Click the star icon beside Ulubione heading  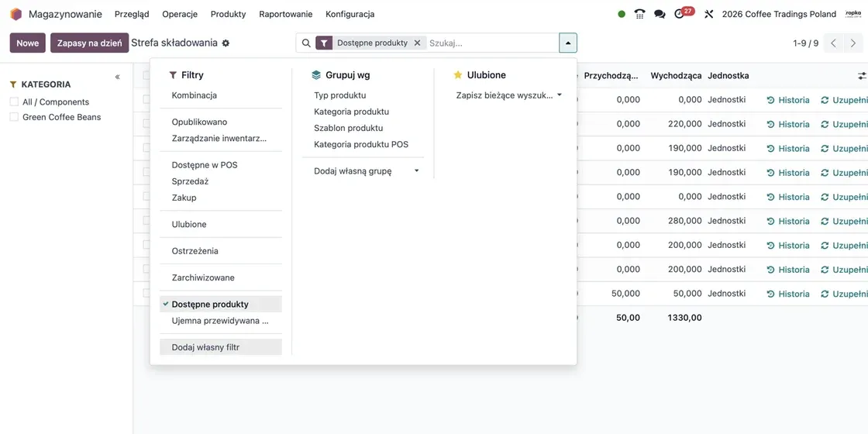[x=458, y=74]
